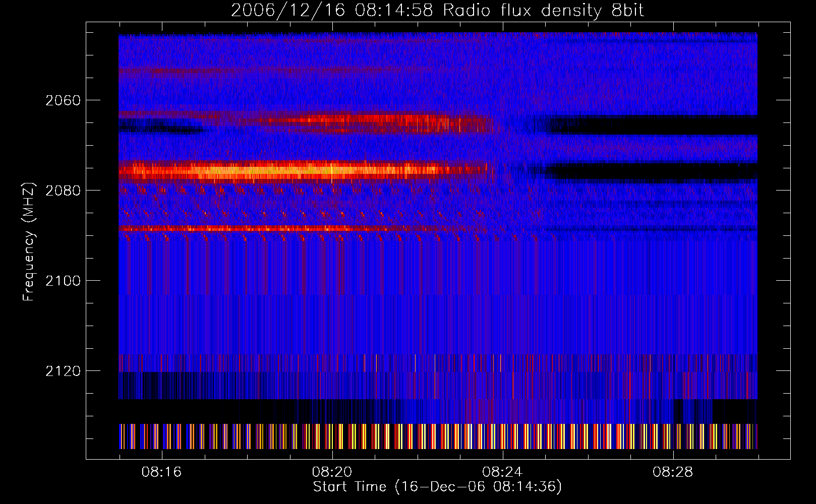Click the 08:24 time tick label
This screenshot has width=816, height=504.
pyautogui.click(x=502, y=472)
